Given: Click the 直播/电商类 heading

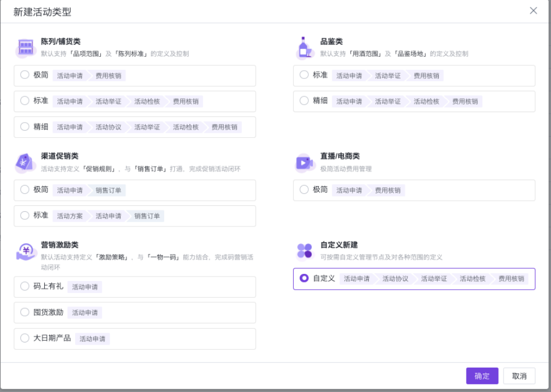Looking at the screenshot, I should coord(340,156).
